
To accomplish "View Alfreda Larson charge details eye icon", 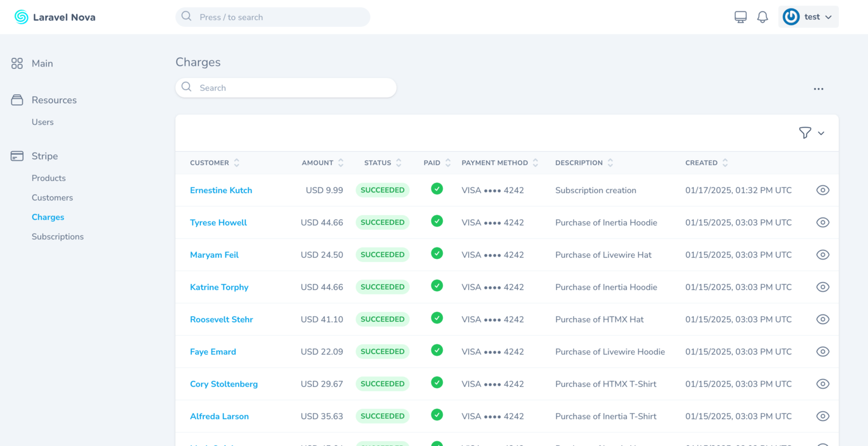I will tap(822, 416).
